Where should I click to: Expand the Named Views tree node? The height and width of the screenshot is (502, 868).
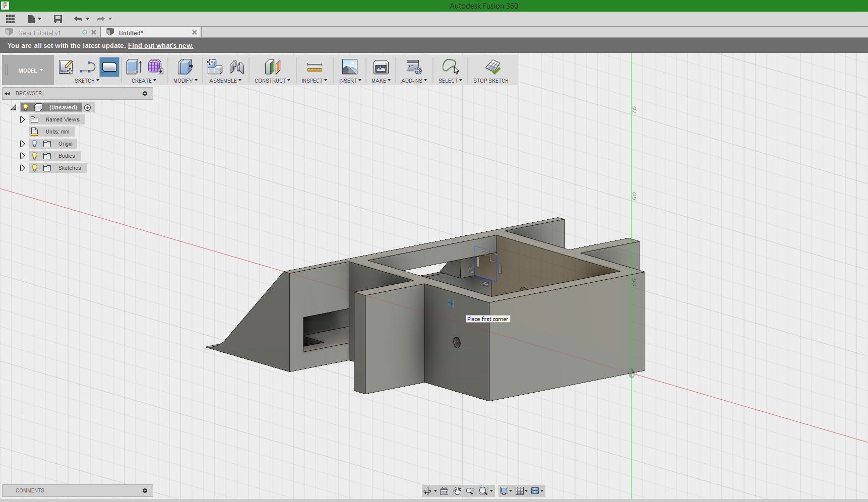[22, 119]
